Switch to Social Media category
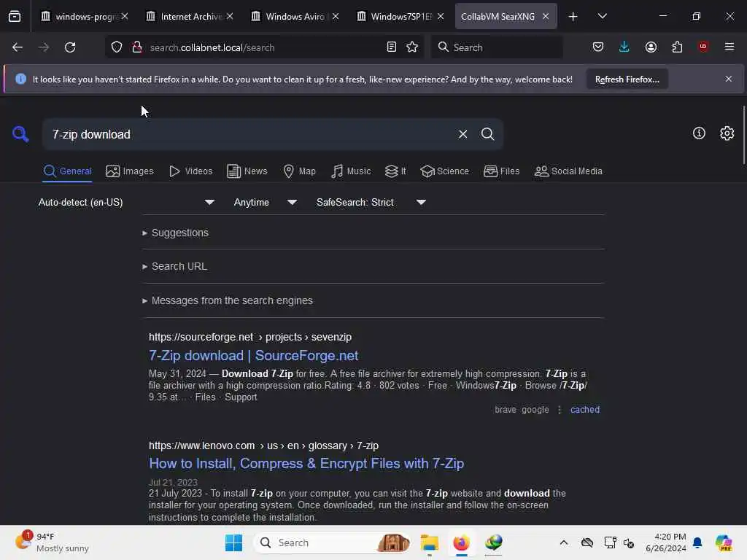The image size is (747, 560). 568,171
